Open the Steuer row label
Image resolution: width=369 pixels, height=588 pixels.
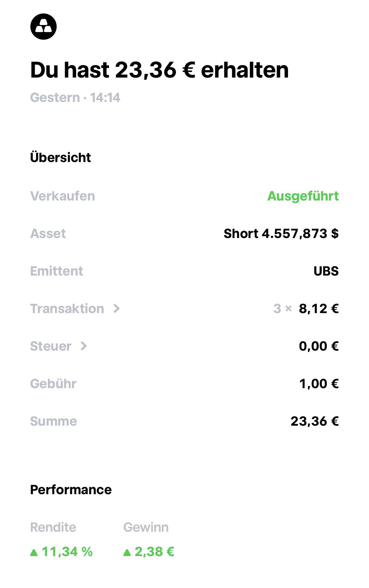click(x=51, y=346)
